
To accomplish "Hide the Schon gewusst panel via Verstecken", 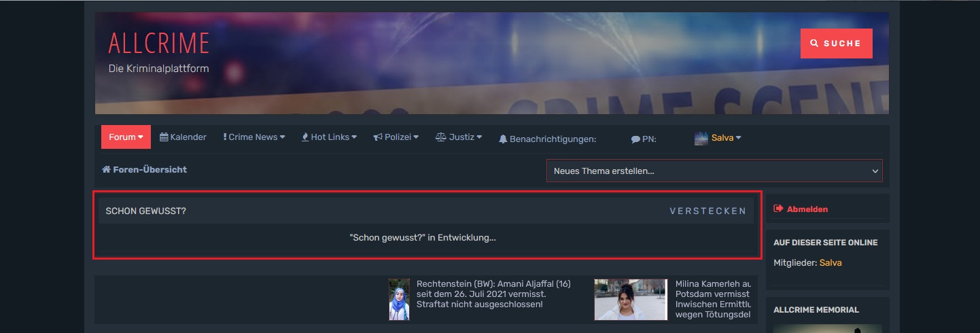I will click(707, 211).
